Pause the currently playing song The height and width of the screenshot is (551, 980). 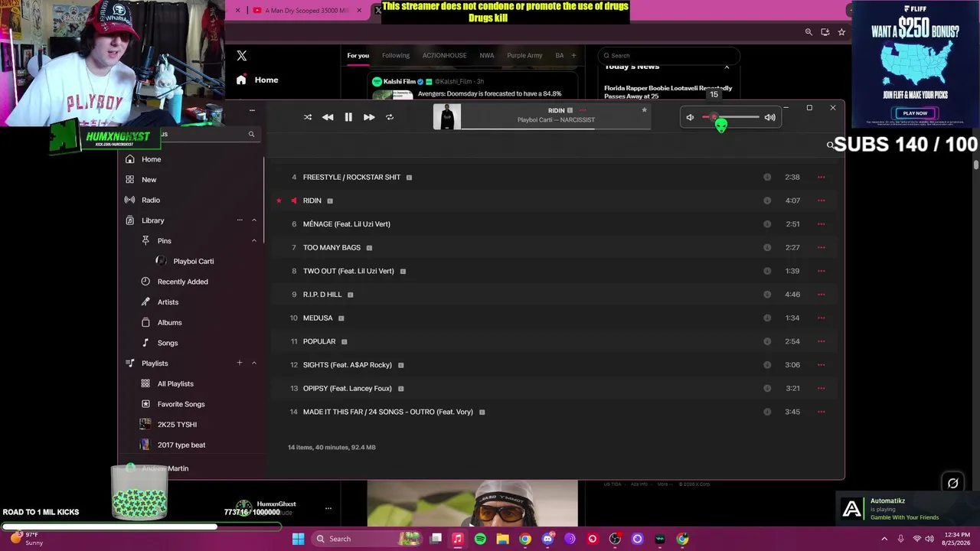point(348,117)
